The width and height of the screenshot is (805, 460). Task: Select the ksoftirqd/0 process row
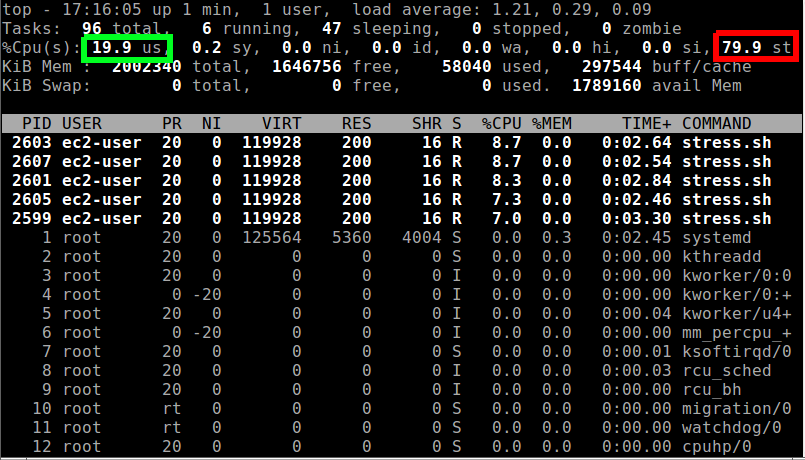(x=401, y=351)
